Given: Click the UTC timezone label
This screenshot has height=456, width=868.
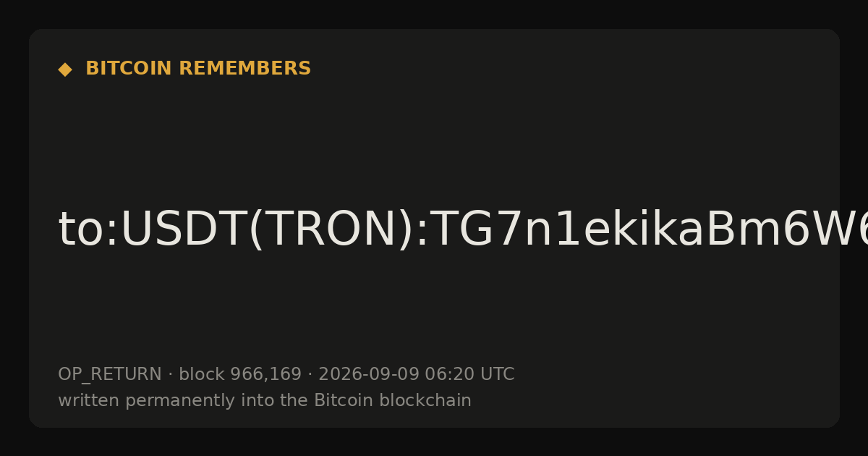Looking at the screenshot, I should [497, 375].
